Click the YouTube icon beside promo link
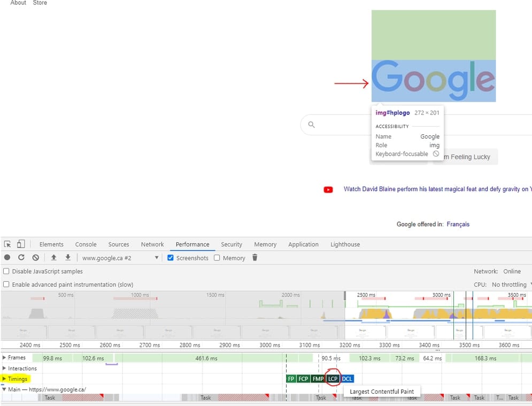Screen dimensions: 532x406 (328, 189)
